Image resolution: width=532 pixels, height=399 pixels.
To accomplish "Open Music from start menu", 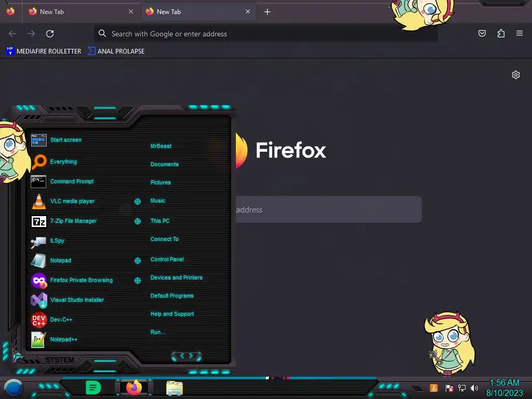I will click(x=158, y=201).
